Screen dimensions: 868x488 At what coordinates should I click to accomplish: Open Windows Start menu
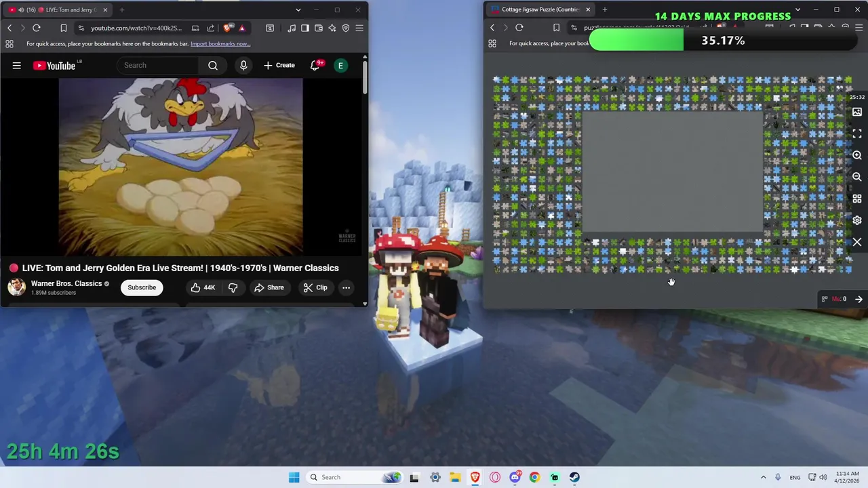294,477
